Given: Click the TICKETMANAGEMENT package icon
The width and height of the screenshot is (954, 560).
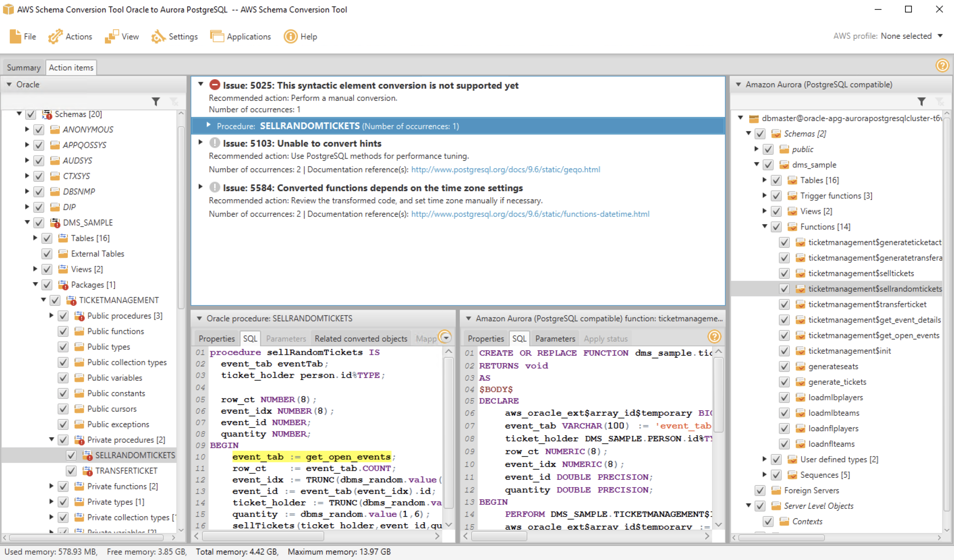Looking at the screenshot, I should [71, 300].
